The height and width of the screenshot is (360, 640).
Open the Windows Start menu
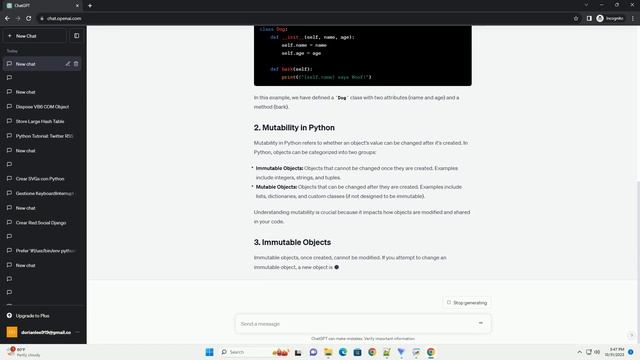click(x=209, y=352)
